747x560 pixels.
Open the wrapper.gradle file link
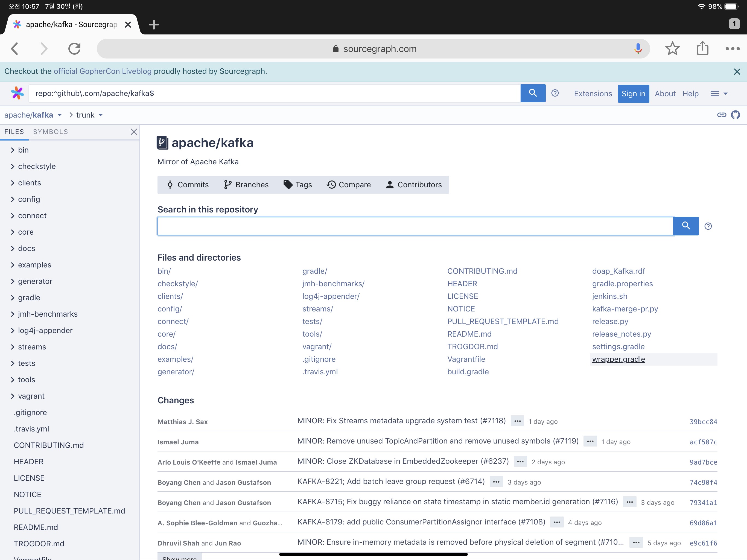[x=618, y=359]
